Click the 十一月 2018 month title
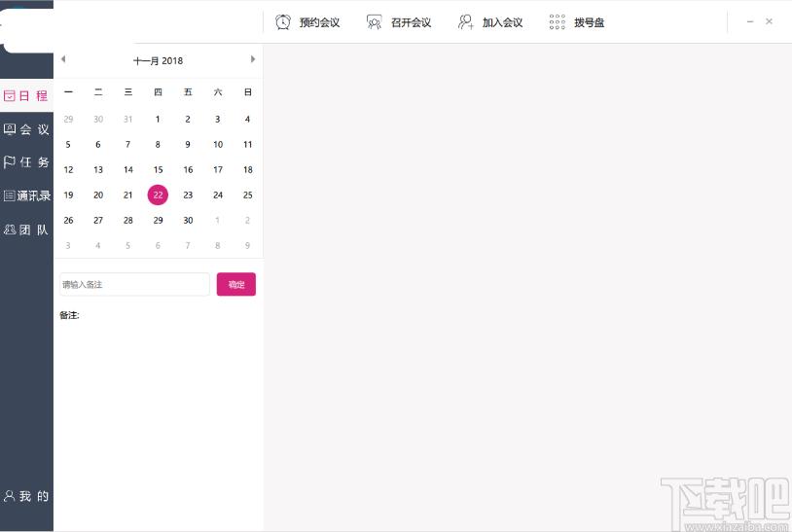The height and width of the screenshot is (532, 792). pos(158,60)
